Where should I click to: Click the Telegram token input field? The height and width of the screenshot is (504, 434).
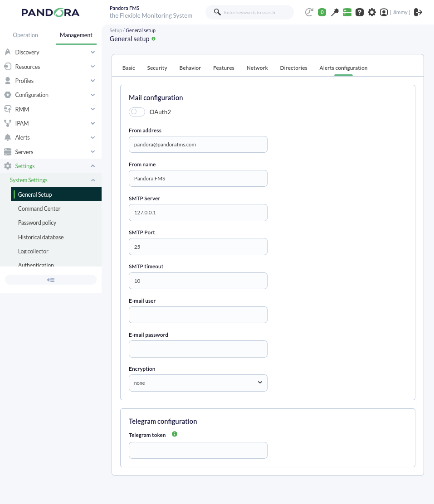[198, 450]
